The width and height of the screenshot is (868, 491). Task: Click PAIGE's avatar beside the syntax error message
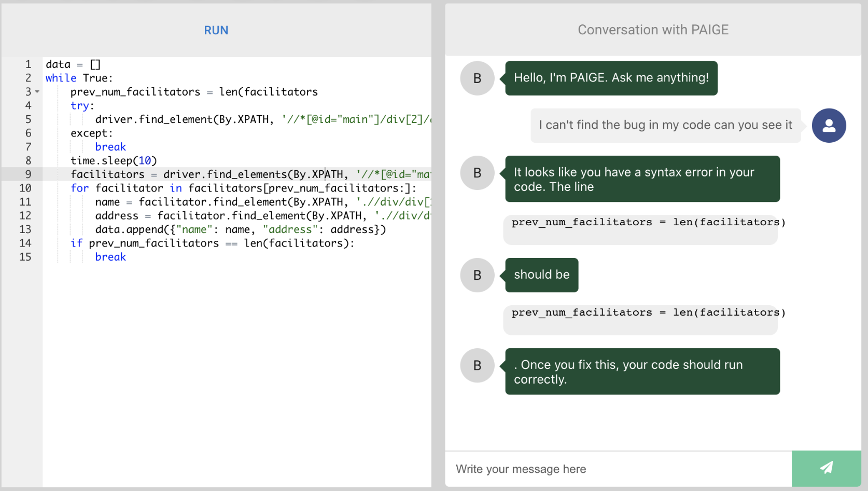[x=477, y=173]
